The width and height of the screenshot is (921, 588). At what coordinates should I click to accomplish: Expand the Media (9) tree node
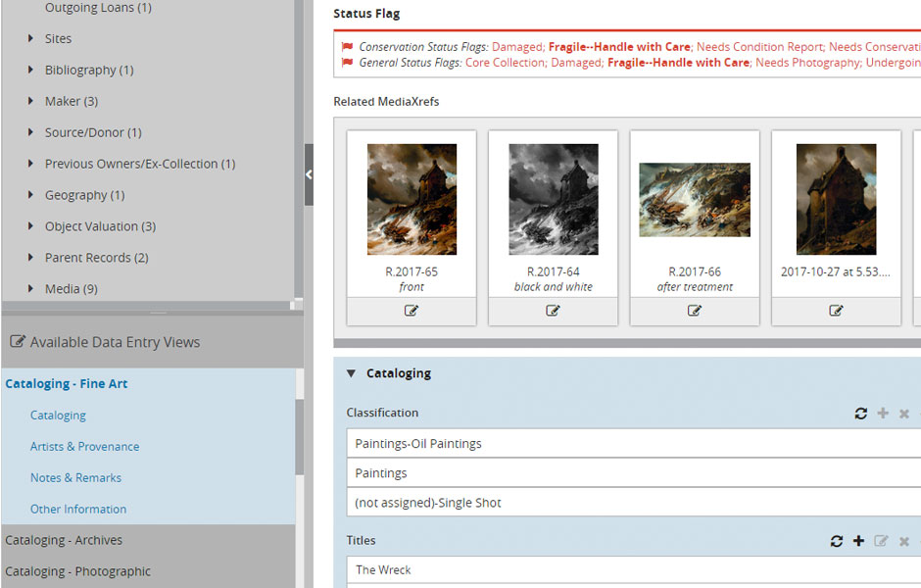pyautogui.click(x=31, y=289)
